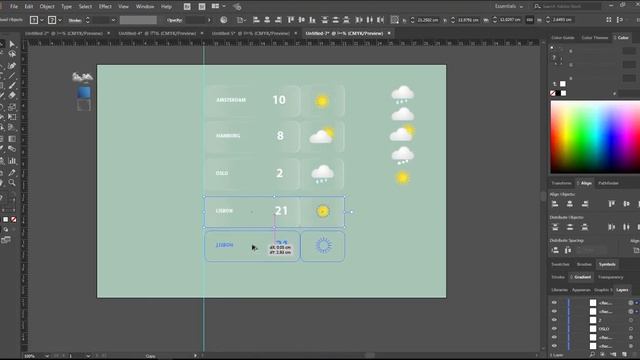Click the reference point locator grid
The height and width of the screenshot is (360, 640).
tap(395, 20)
